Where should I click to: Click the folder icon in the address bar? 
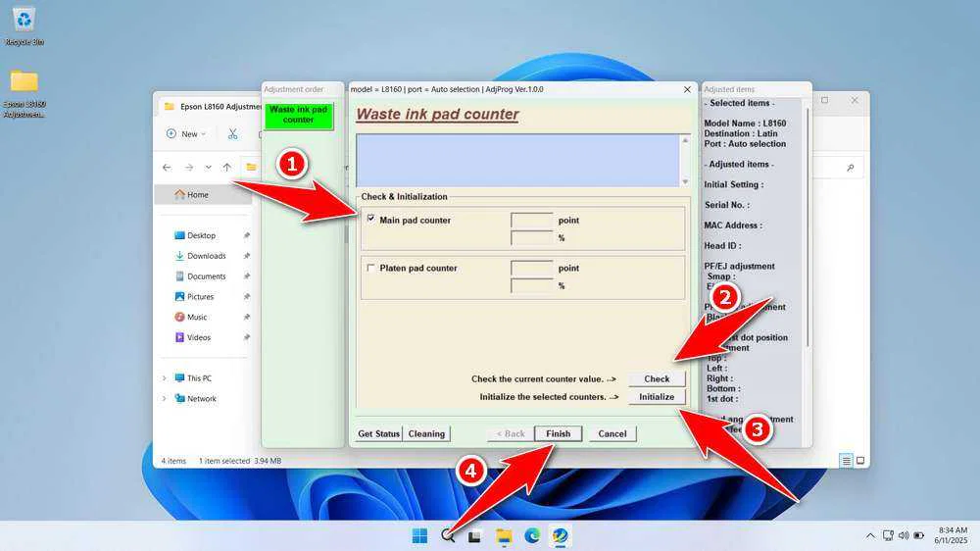(251, 167)
